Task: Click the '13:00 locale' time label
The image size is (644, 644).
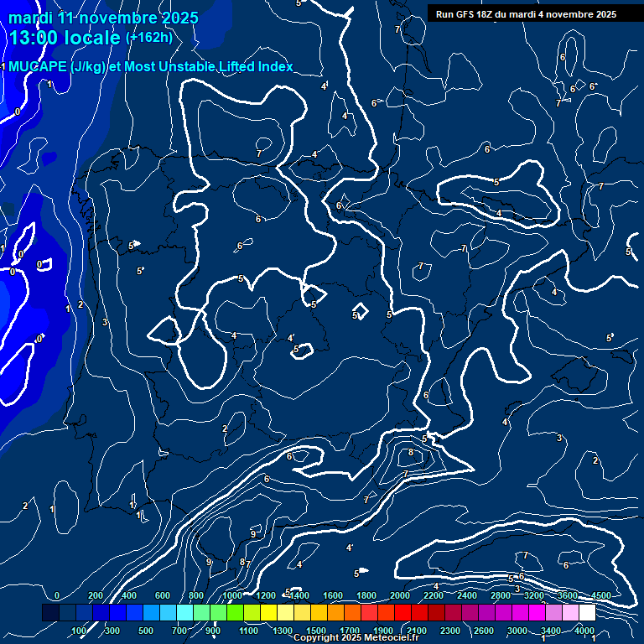Action: tap(65, 39)
